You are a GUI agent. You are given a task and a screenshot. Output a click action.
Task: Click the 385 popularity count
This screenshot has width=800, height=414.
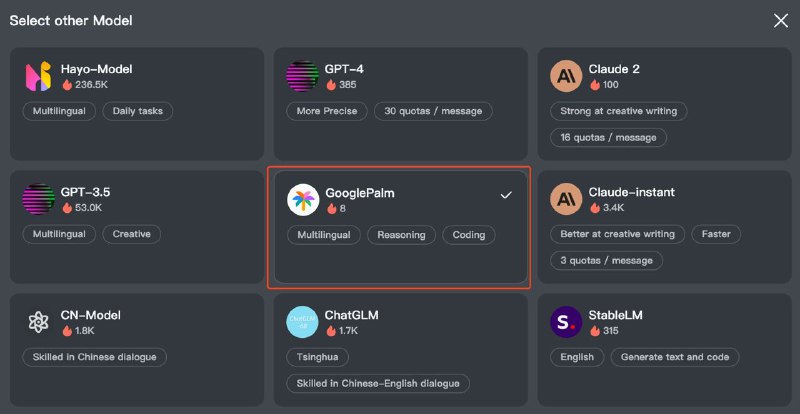[x=347, y=85]
